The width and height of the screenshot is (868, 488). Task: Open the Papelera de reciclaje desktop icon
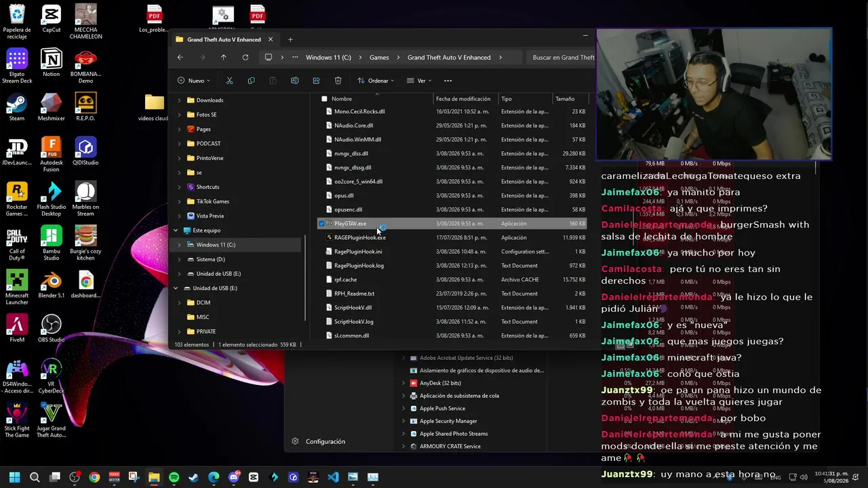click(17, 22)
